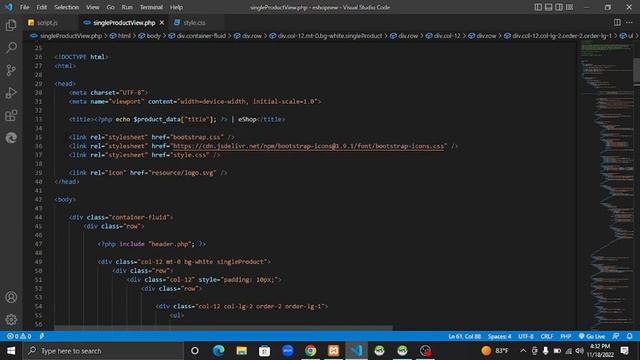Toggle Primary Side Bar layout icon
640x360 pixels.
pyautogui.click(x=538, y=7)
